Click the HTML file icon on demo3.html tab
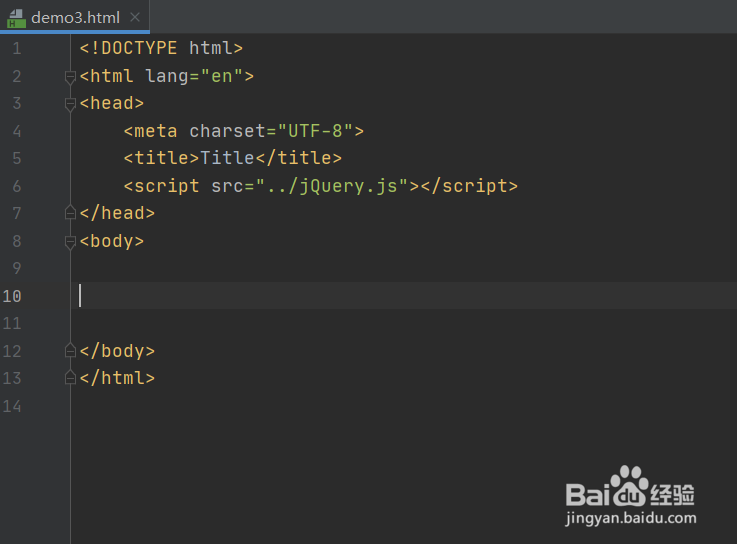737x544 pixels. pyautogui.click(x=16, y=18)
